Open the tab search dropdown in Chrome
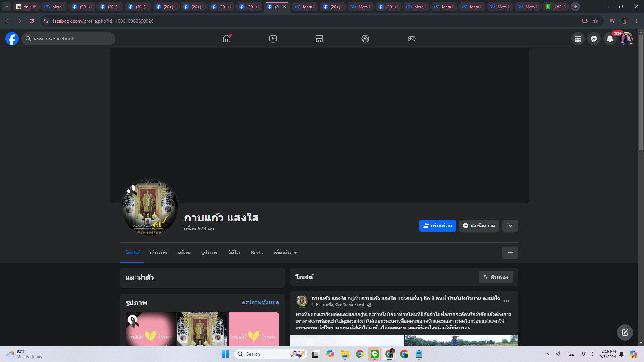This screenshot has width=644, height=362. coord(6,7)
